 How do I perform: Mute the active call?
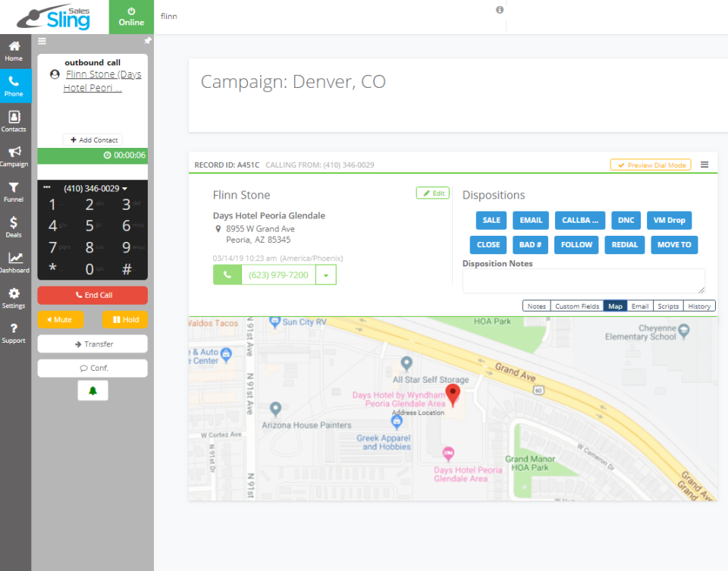(60, 319)
